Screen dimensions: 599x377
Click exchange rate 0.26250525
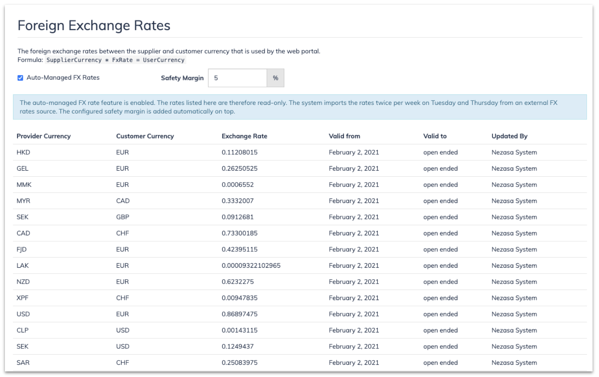click(x=240, y=168)
